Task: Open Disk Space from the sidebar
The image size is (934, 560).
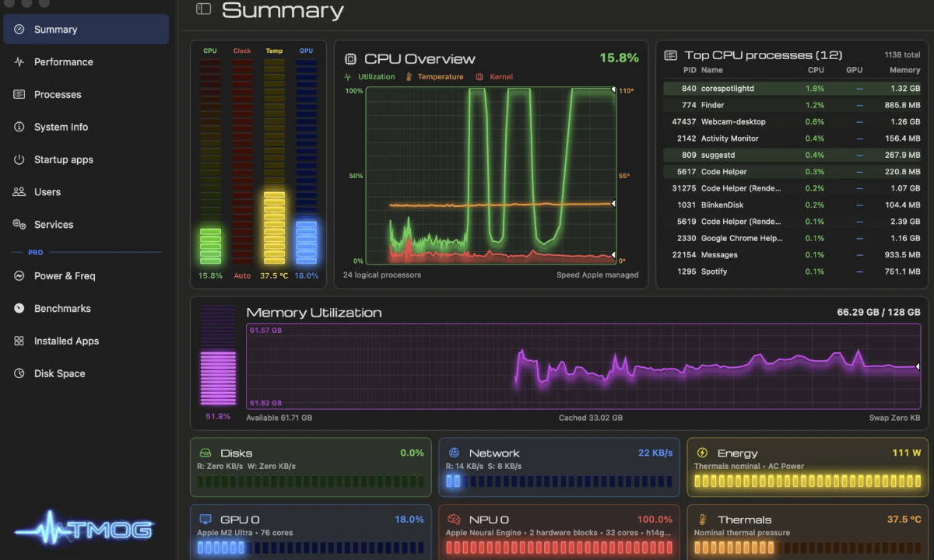Action: (x=86, y=374)
